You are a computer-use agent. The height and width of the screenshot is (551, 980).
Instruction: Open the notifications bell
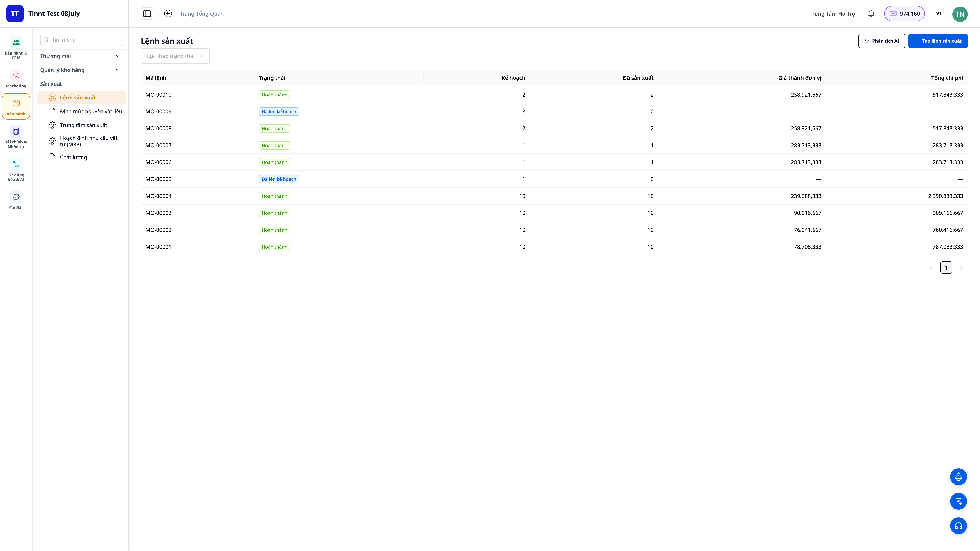click(871, 14)
